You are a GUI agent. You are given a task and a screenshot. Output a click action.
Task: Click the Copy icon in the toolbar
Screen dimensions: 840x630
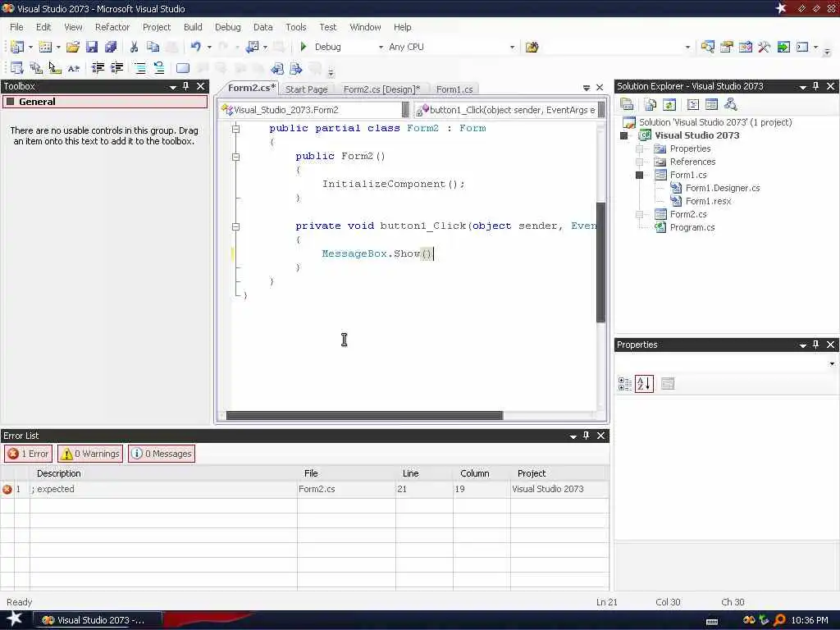[x=153, y=47]
